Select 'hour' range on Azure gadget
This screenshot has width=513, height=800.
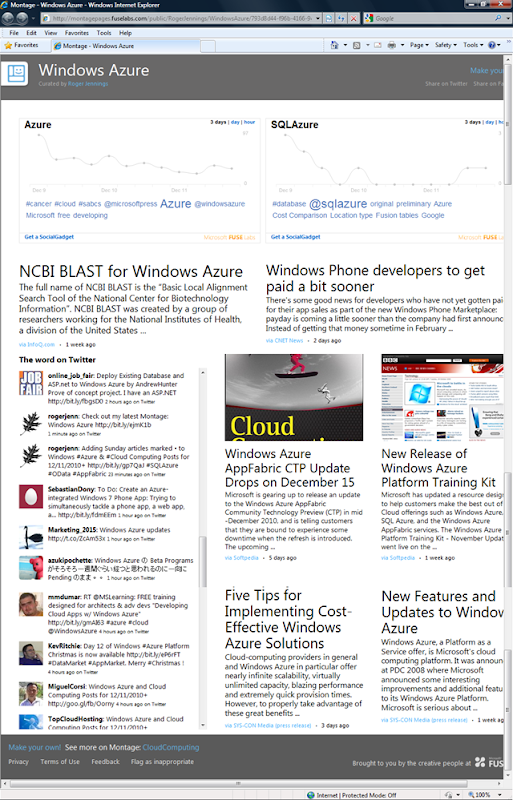(250, 122)
